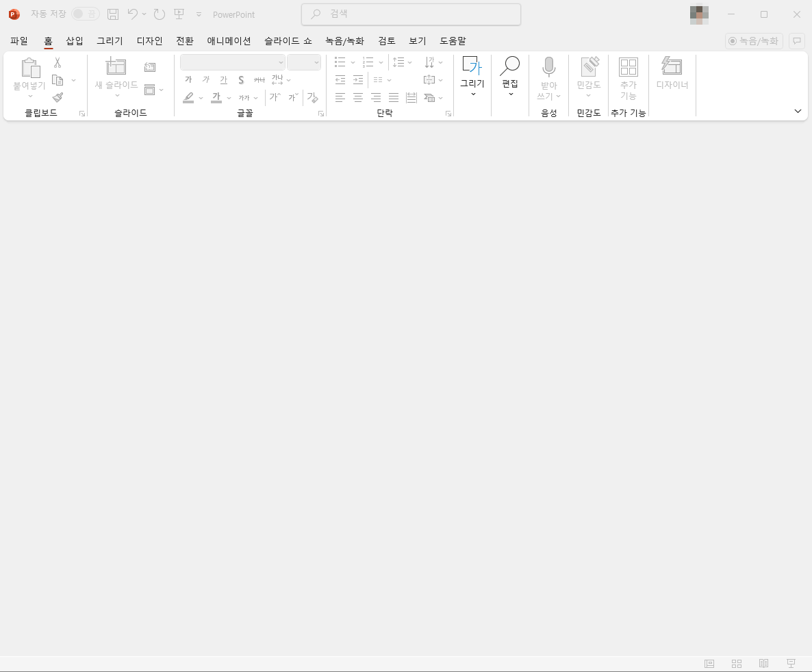The image size is (812, 672).
Task: Toggle the 자동 저장 switch
Action: 86,14
